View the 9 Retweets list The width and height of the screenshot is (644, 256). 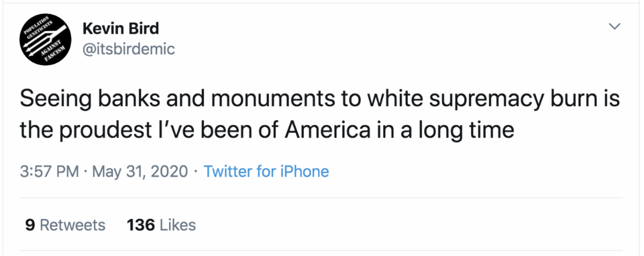pos(65,224)
